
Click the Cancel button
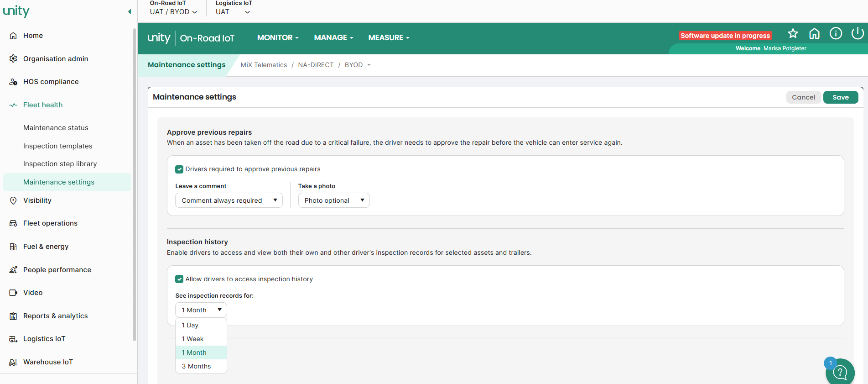pyautogui.click(x=803, y=97)
